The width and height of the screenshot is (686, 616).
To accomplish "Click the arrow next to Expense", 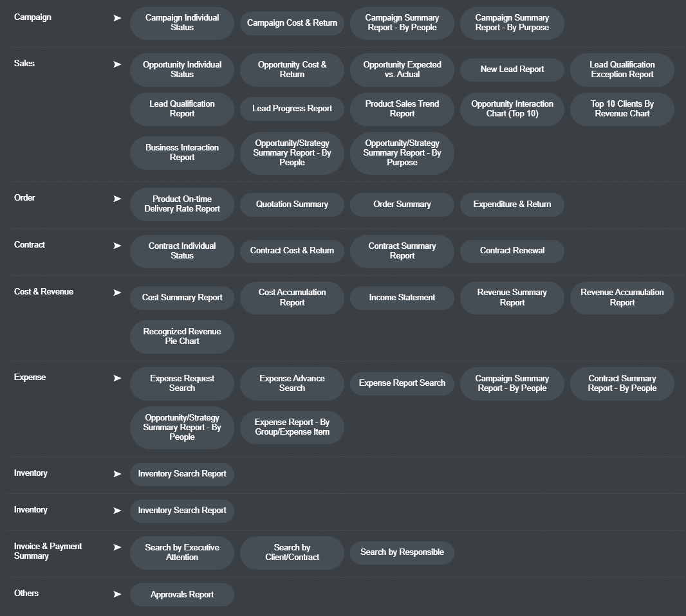I will click(117, 378).
